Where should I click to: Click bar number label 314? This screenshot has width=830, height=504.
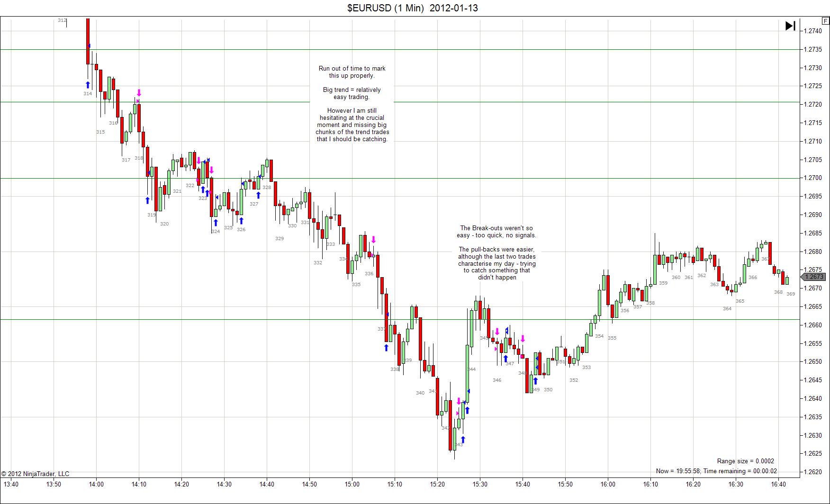[88, 94]
